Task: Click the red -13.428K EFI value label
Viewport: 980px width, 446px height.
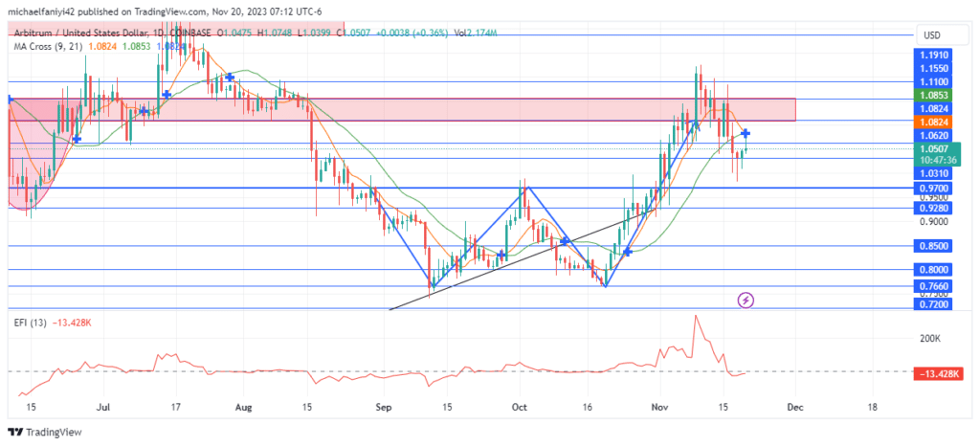Action: tap(936, 374)
